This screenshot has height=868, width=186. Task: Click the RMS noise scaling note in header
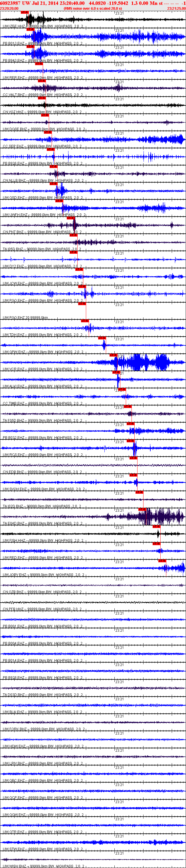tap(93, 8)
